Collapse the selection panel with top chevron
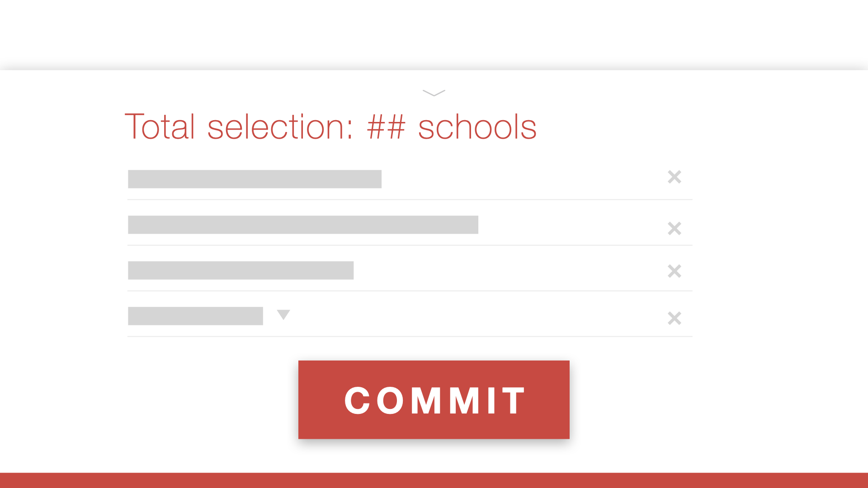868x488 pixels. coord(434,93)
